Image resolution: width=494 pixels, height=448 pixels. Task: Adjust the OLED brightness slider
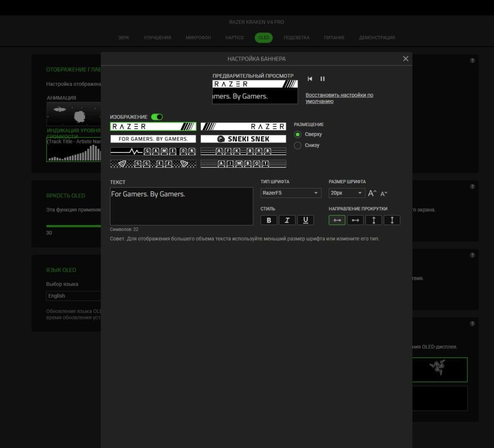(73, 226)
